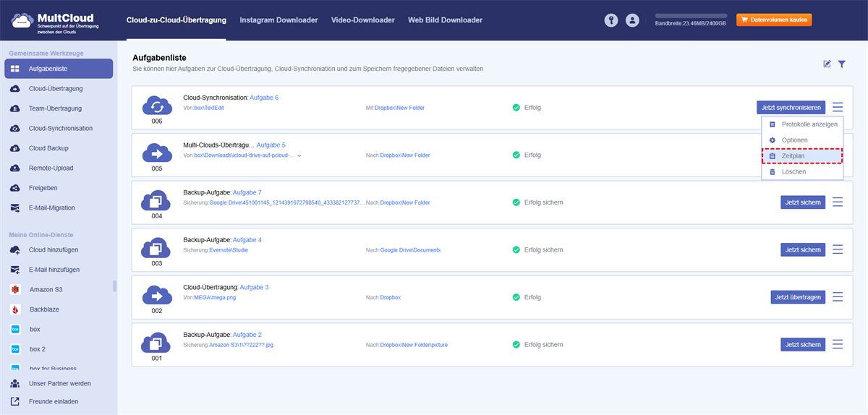This screenshot has height=415, width=868.
Task: Click the filter funnel icon
Action: (842, 64)
